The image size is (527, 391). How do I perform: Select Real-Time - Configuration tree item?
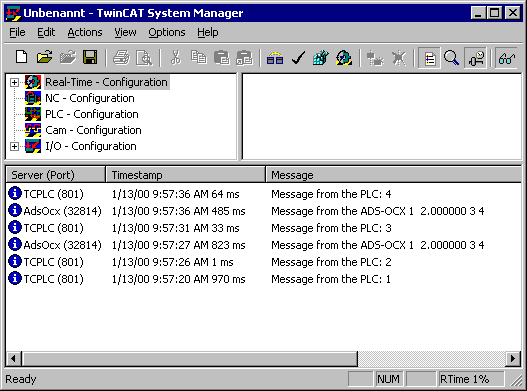pyautogui.click(x=106, y=82)
